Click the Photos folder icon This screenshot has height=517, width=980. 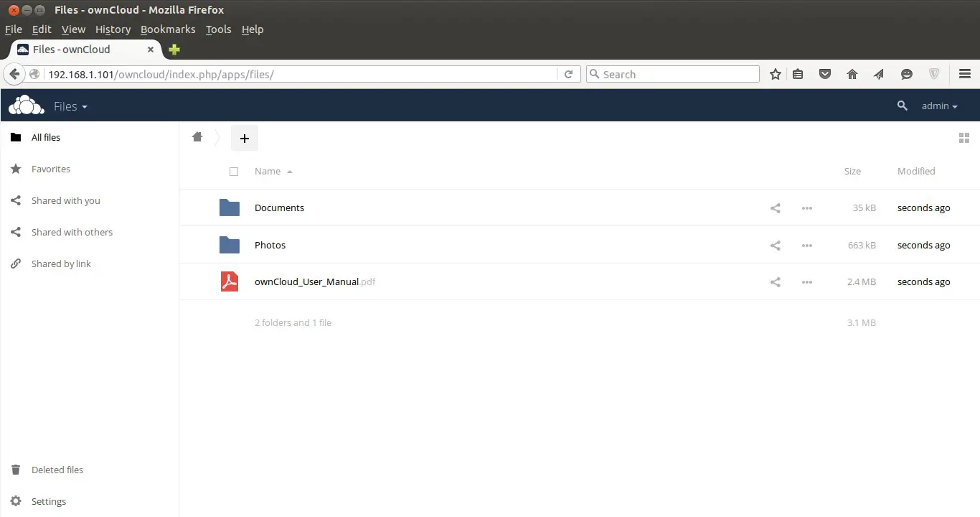pyautogui.click(x=230, y=245)
